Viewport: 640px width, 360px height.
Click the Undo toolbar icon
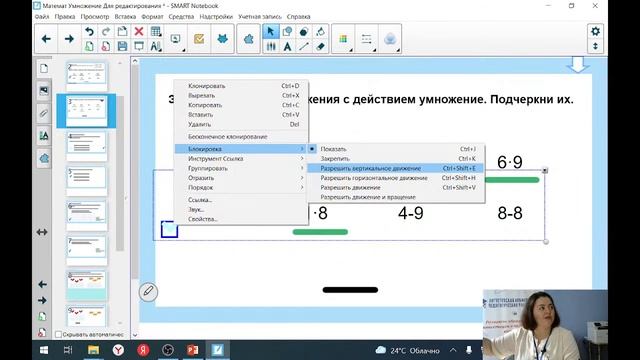[89, 31]
